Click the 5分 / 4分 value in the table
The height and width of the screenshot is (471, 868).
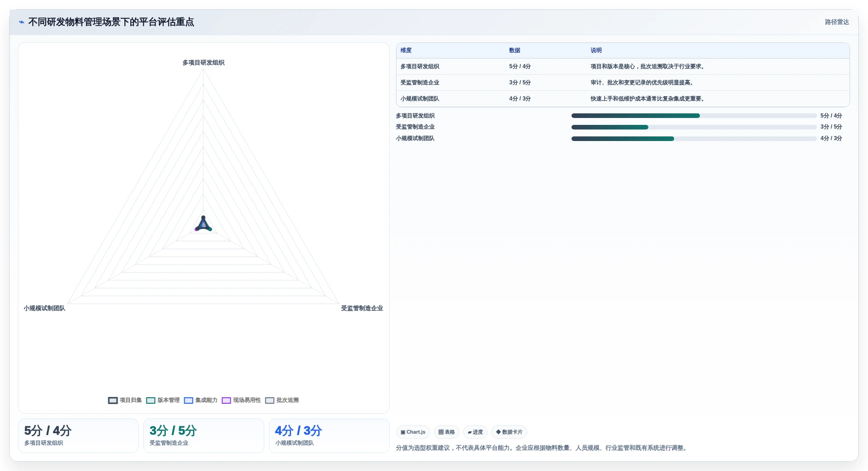pos(520,67)
